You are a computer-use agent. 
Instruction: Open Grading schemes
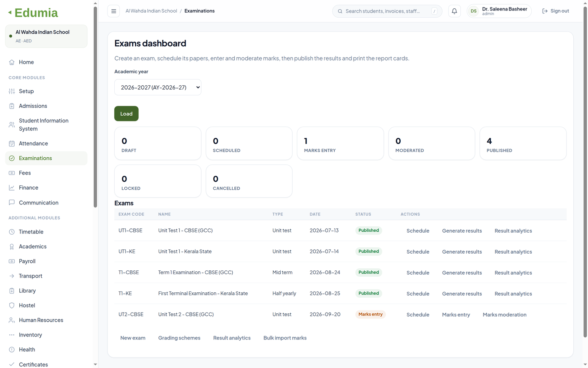click(179, 338)
